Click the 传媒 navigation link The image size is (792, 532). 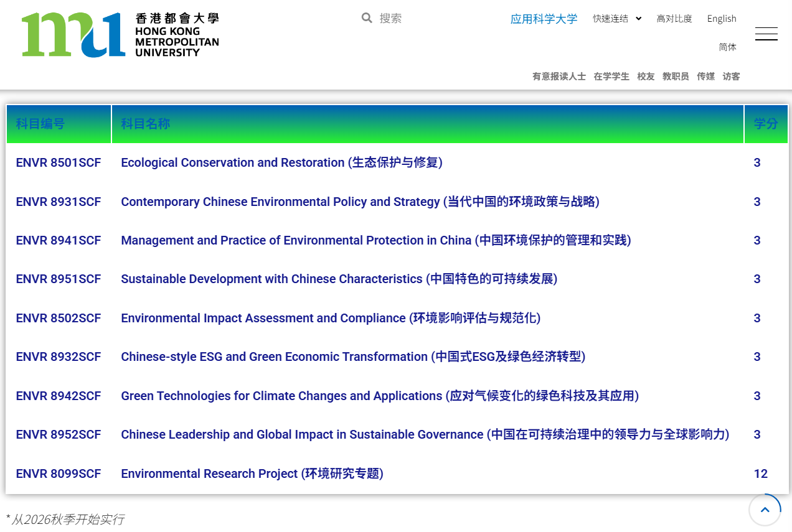tap(705, 76)
